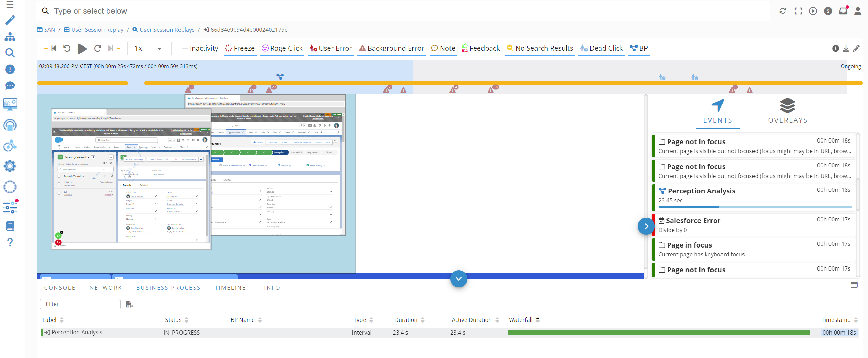Open the topology hierarchy sidebar icon
Image resolution: width=868 pixels, height=358 pixels.
[10, 36]
